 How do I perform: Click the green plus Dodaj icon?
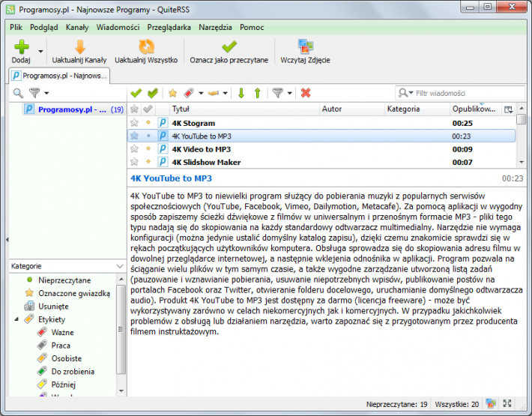click(x=22, y=46)
